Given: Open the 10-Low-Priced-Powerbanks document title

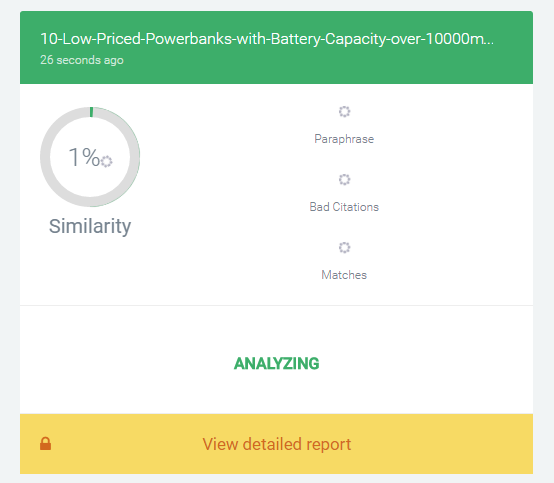Looking at the screenshot, I should pyautogui.click(x=267, y=39).
